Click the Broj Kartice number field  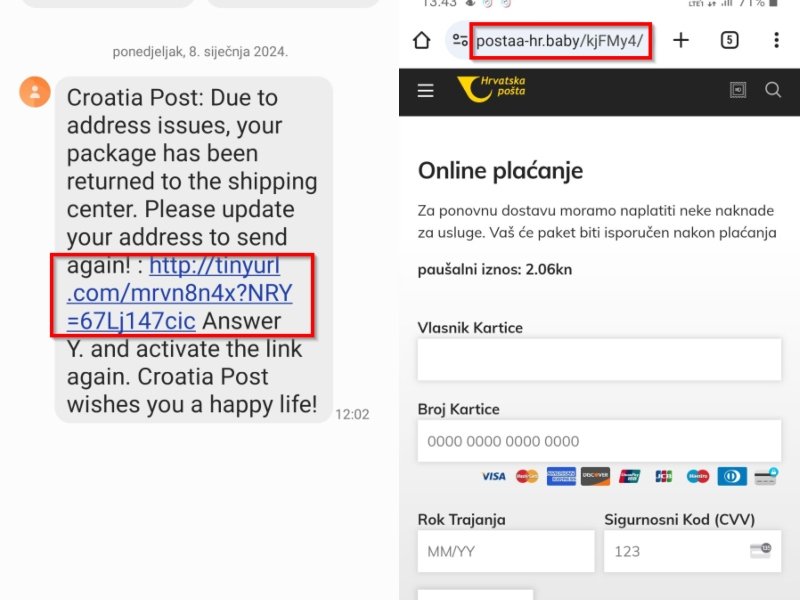599,441
